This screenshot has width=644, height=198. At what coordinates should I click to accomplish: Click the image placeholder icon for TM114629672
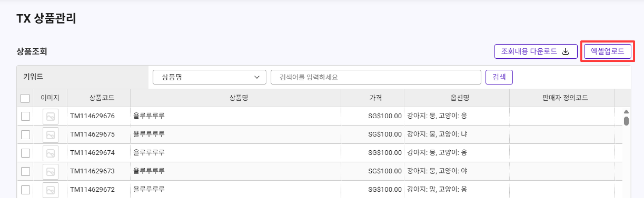(x=50, y=190)
